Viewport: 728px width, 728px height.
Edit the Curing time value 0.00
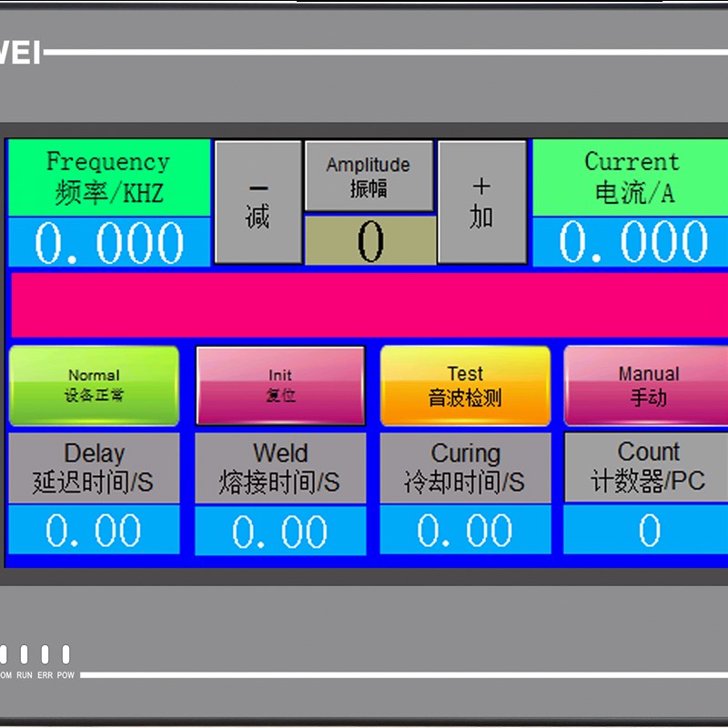(x=465, y=530)
